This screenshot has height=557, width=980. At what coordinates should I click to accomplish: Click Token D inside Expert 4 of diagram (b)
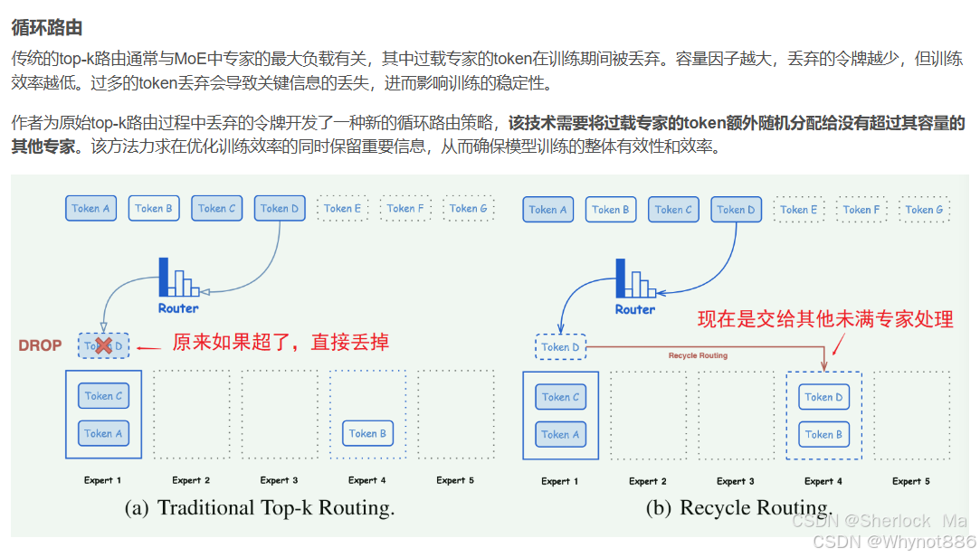tap(823, 397)
